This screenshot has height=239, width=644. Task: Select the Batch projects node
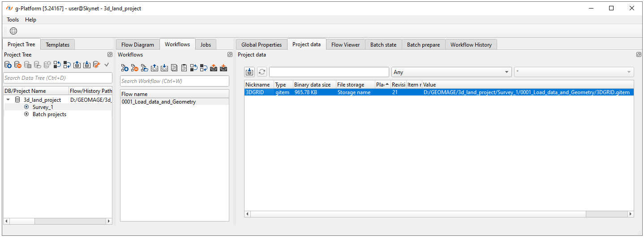point(49,114)
